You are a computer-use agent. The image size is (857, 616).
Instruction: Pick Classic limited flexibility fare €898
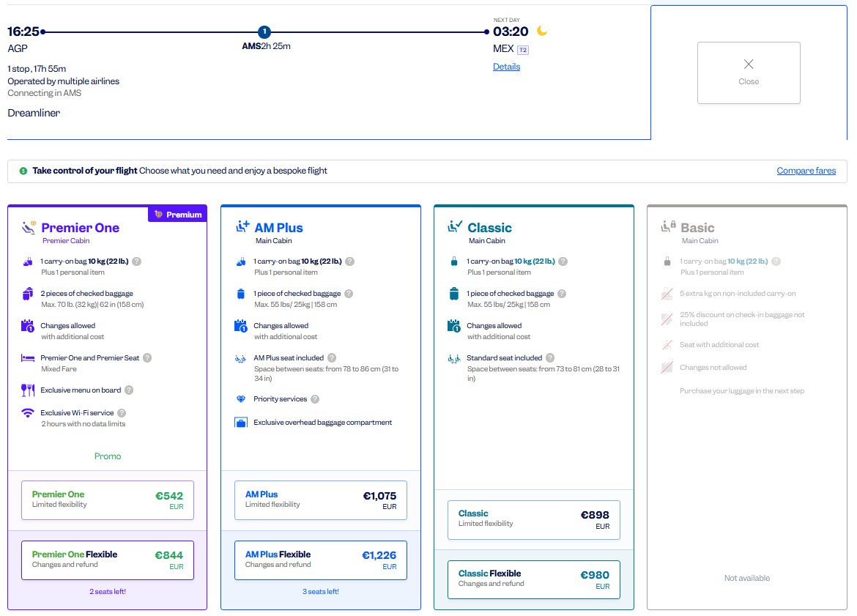(534, 519)
